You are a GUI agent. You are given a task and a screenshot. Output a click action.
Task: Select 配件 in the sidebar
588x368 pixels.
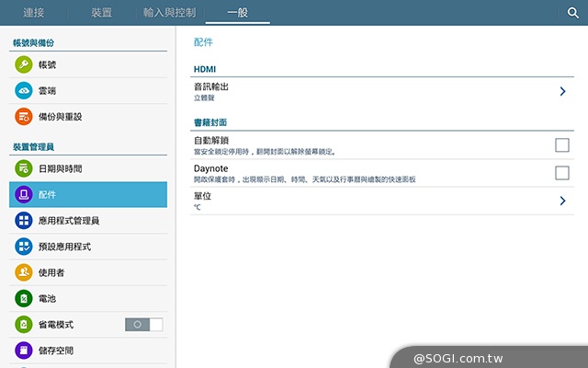click(88, 195)
